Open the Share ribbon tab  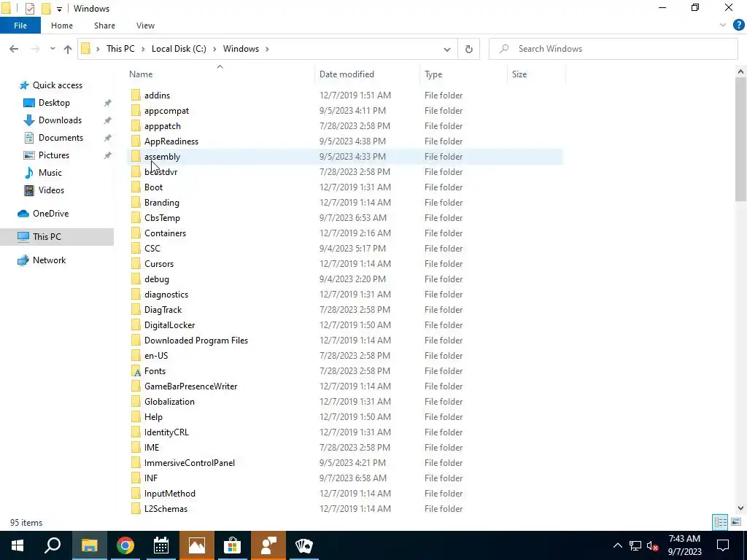(x=104, y=26)
